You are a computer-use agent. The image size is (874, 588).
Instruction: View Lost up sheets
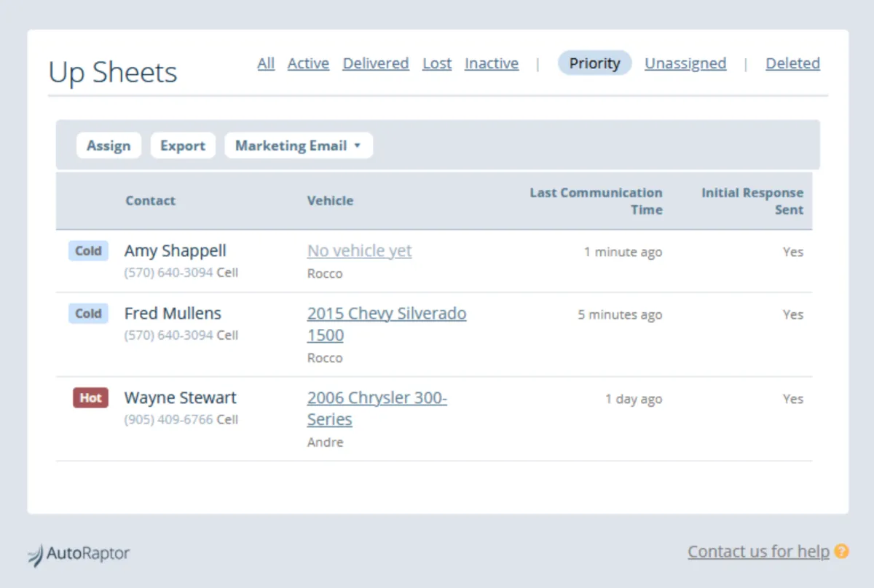pos(437,63)
